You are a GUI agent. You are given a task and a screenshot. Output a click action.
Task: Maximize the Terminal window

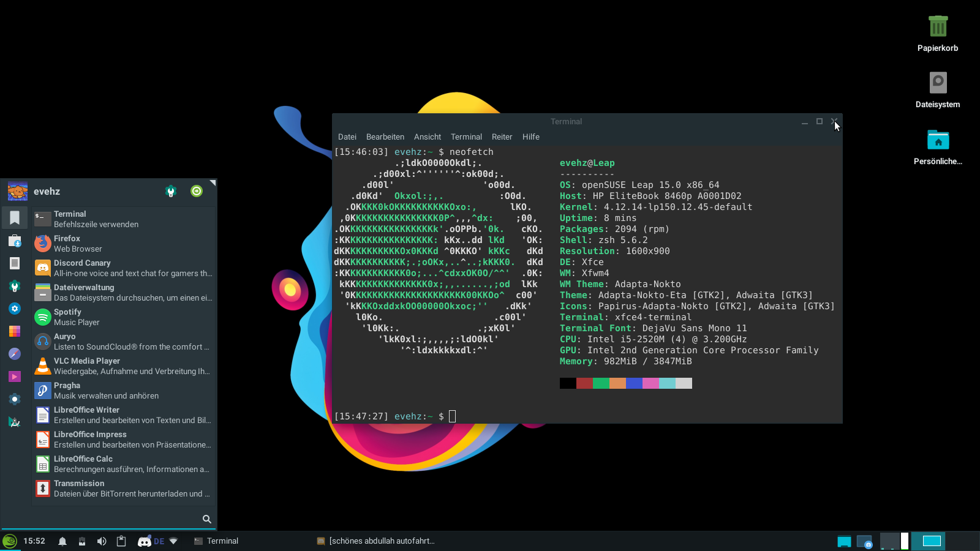pyautogui.click(x=820, y=121)
